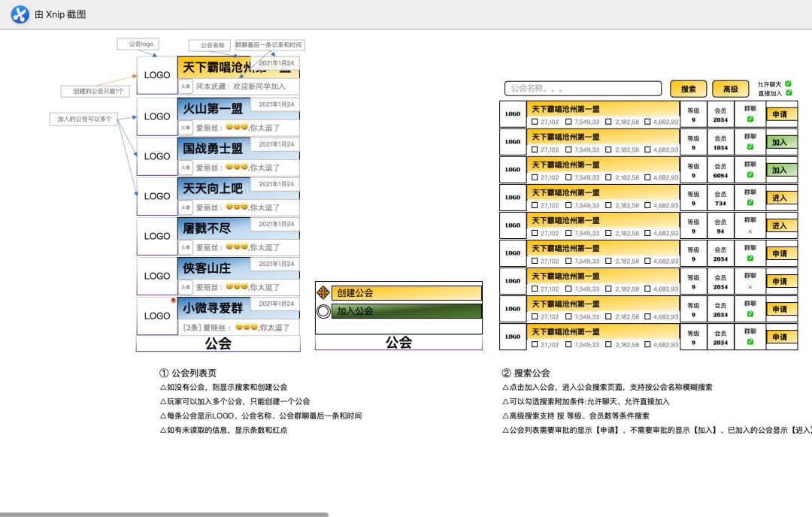This screenshot has height=517, width=812.
Task: Click the 头像 avatar under 侠客山庄
Action: tap(186, 287)
